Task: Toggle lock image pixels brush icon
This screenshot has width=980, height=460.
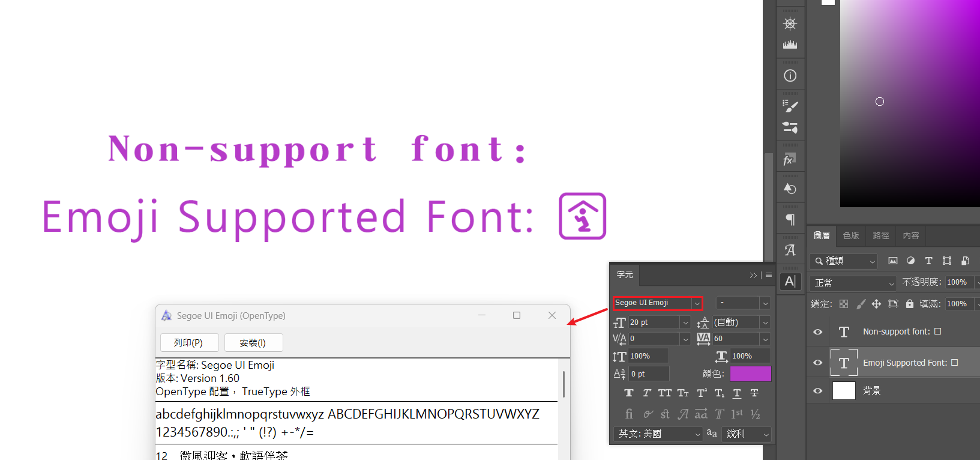Action: tap(861, 304)
